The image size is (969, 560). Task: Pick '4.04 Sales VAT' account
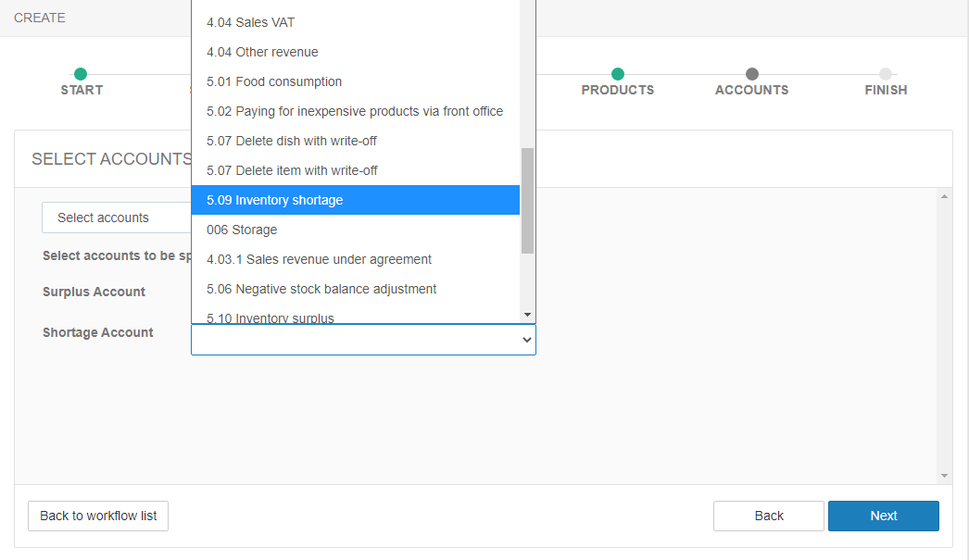355,22
